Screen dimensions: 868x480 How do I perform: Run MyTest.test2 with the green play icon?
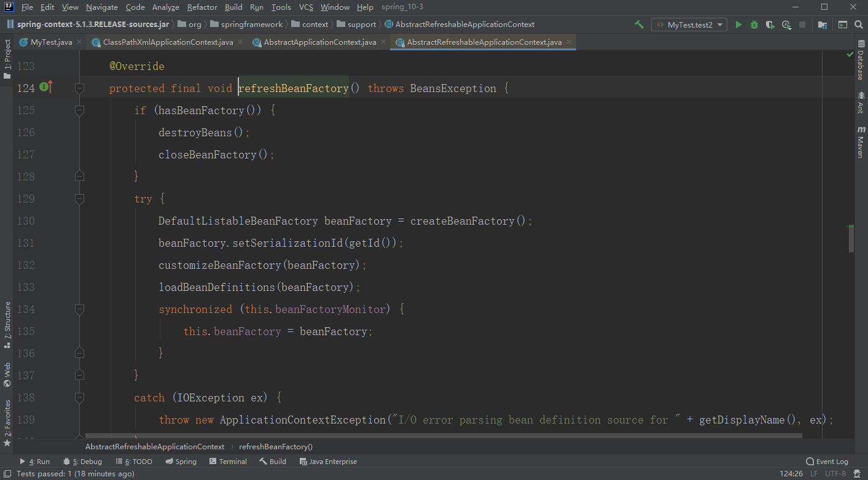738,25
